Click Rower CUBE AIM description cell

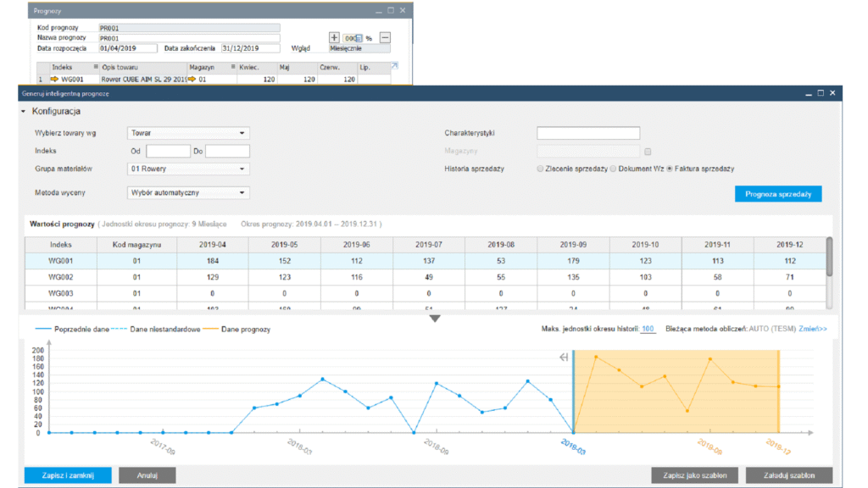142,79
